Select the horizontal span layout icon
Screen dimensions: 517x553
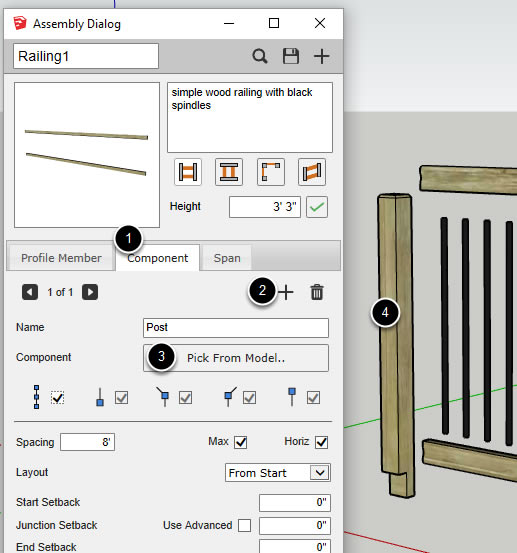188,172
